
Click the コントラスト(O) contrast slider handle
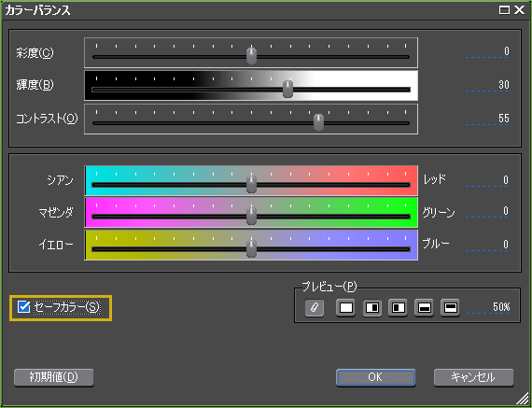pyautogui.click(x=318, y=122)
